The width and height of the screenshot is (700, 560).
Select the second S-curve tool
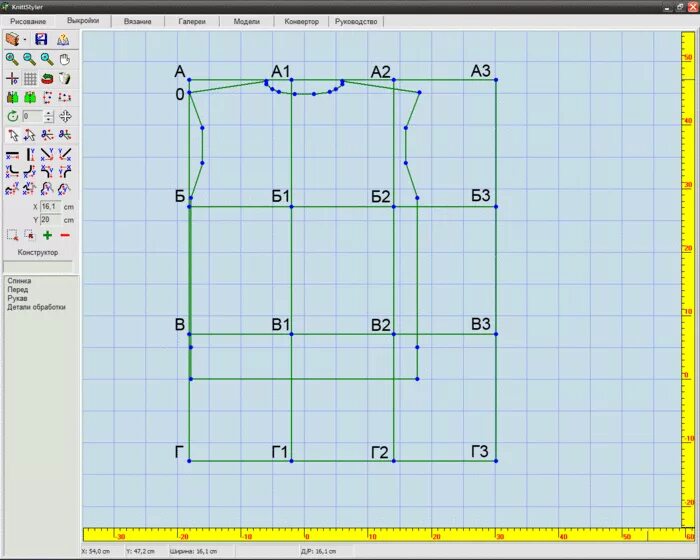[29, 189]
